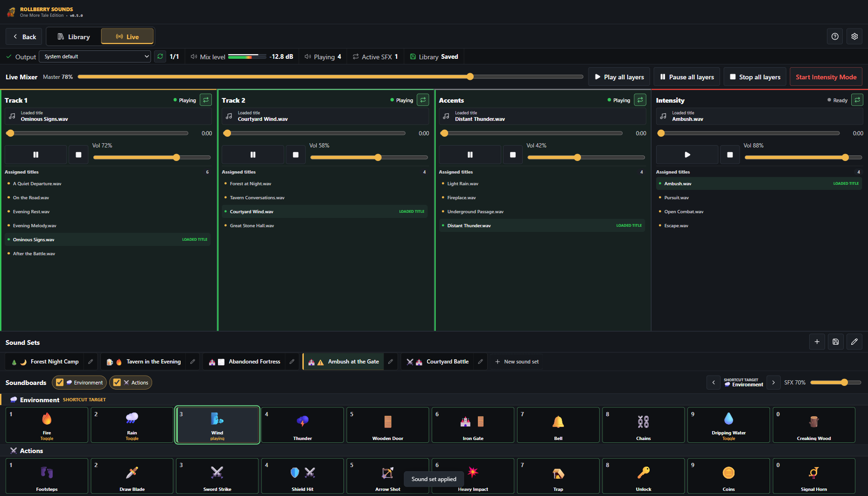Adjust the Master volume slider

coord(330,77)
